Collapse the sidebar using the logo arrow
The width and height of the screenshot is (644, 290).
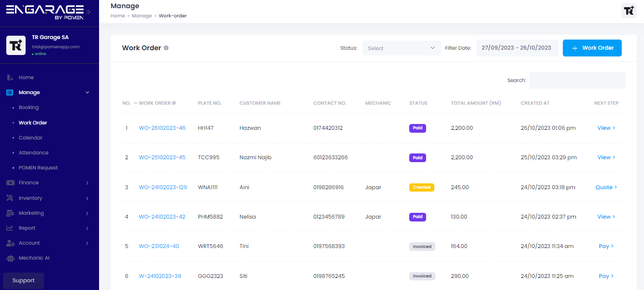click(x=89, y=12)
